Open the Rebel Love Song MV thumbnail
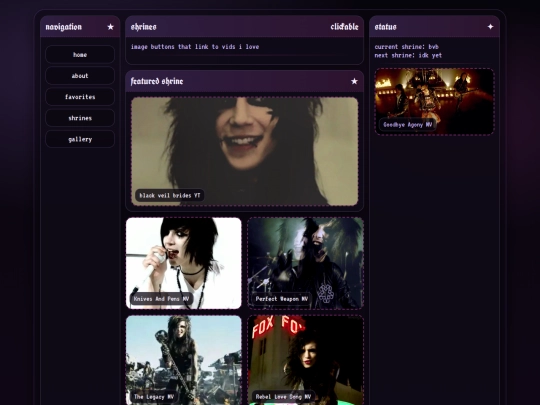The image size is (540, 405). click(305, 360)
